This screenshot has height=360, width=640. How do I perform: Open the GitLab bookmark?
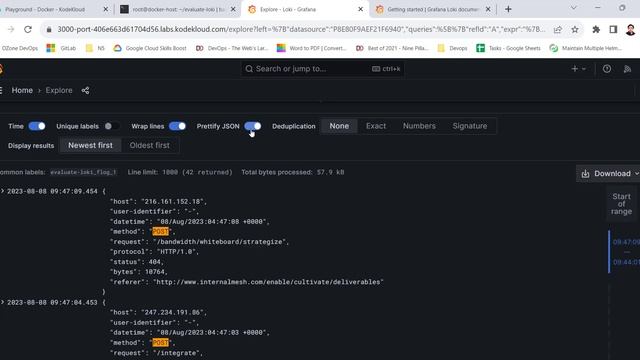62,48
